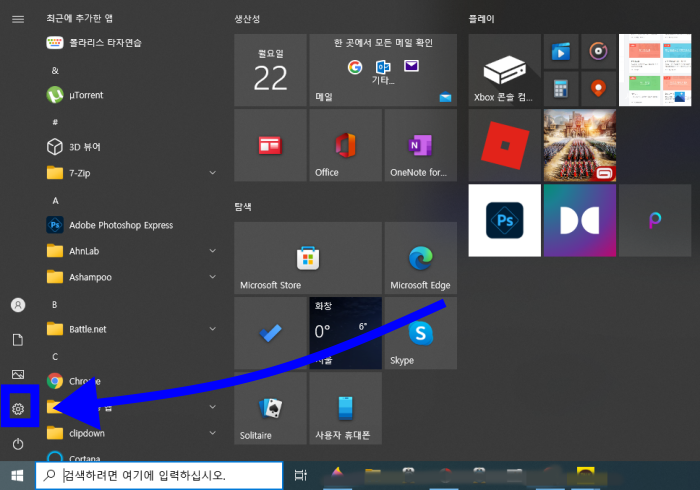Launch µTorrent from app list
This screenshot has height=490, width=700.
tap(132, 95)
